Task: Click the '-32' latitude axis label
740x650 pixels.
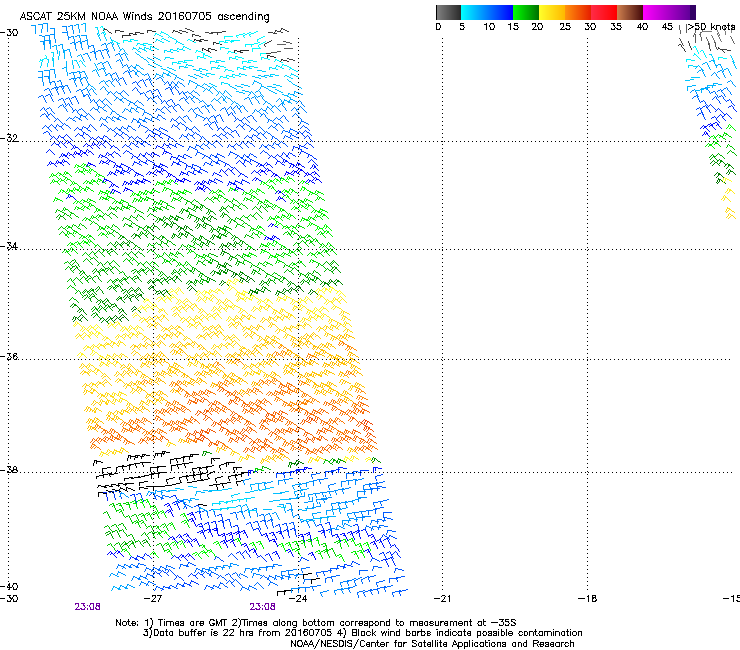Action: pyautogui.click(x=9, y=138)
